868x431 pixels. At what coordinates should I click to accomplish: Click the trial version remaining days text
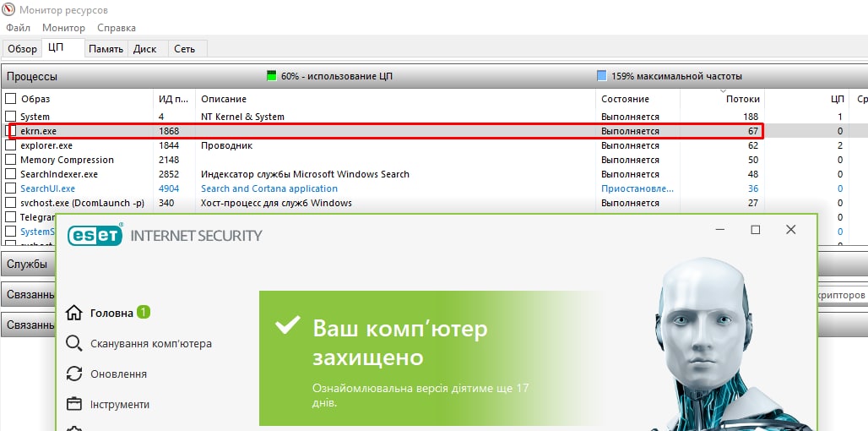420,395
